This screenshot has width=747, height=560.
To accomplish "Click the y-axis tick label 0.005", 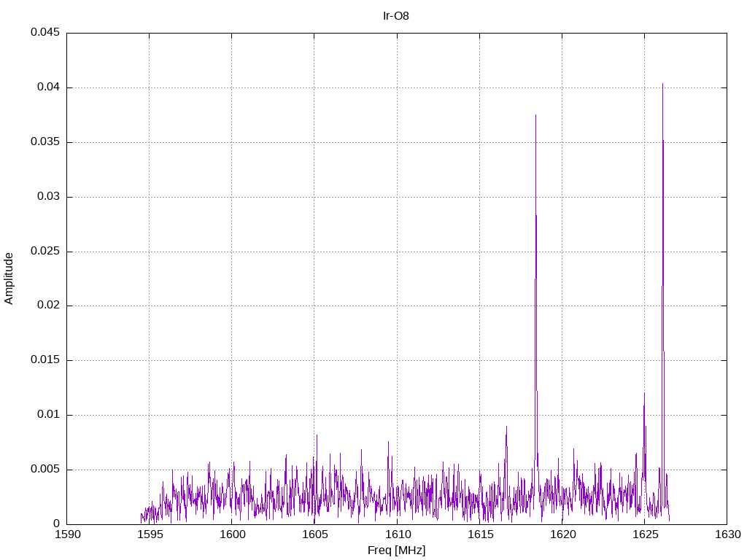I will click(45, 469).
